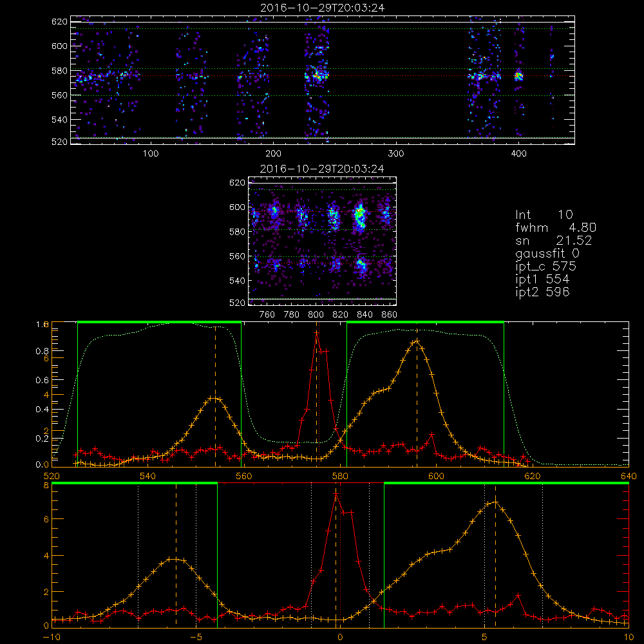Click the bright spot near x=400 in top spectrogram
The width and height of the screenshot is (644, 644).
click(518, 76)
